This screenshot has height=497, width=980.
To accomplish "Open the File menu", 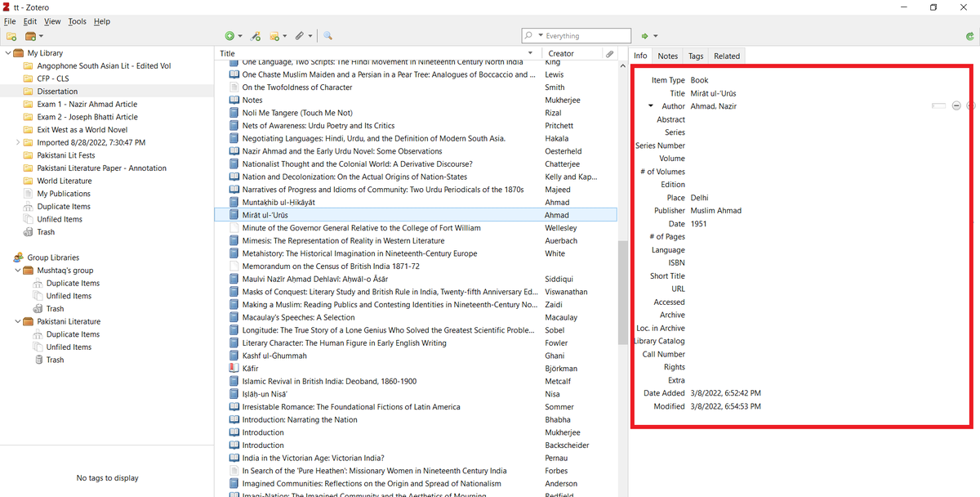I will 10,21.
